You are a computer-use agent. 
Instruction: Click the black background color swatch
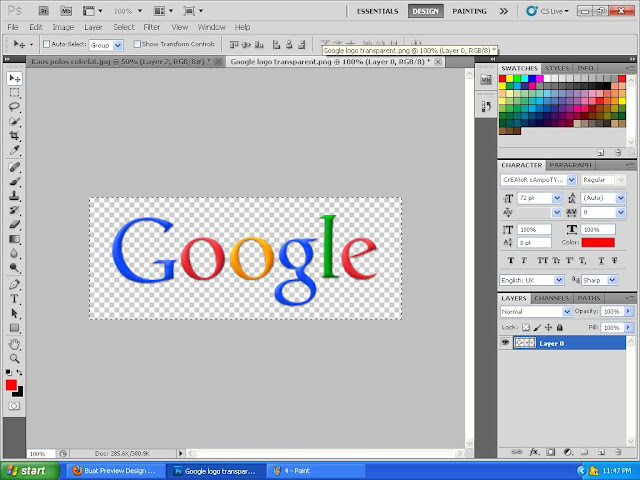(19, 393)
